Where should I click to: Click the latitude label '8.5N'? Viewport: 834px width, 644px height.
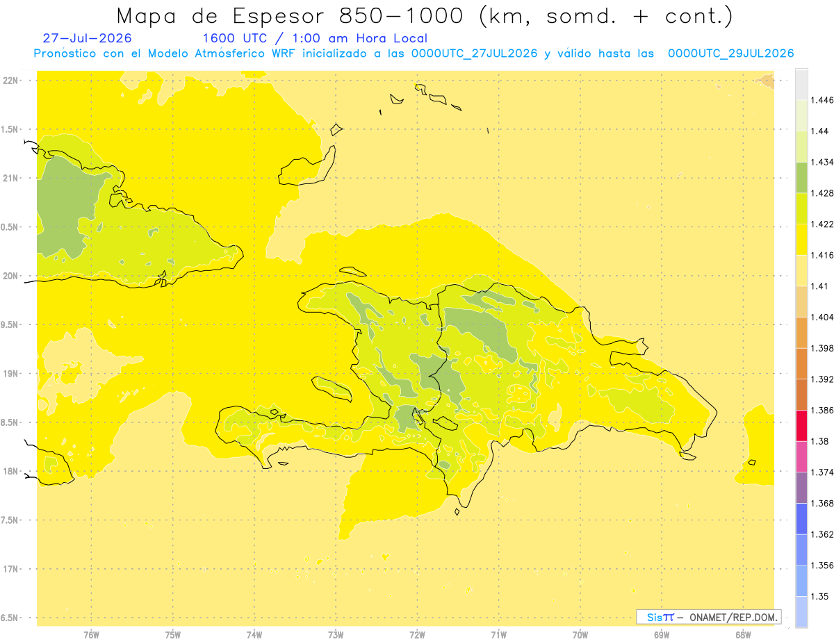[x=10, y=422]
